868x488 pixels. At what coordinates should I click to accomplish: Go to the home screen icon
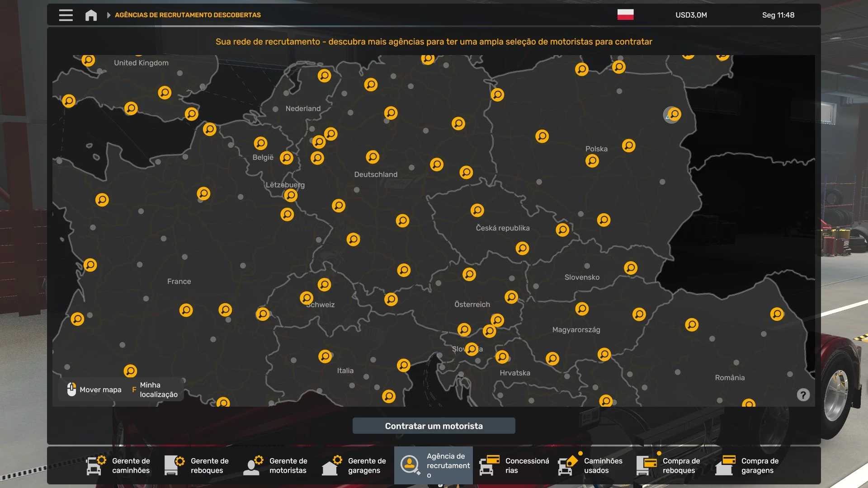[x=91, y=15]
